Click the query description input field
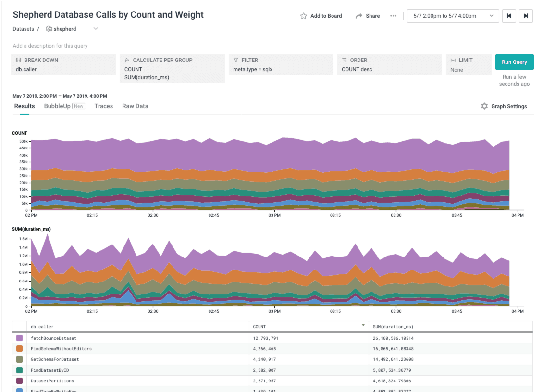Screen dimensions: 543x392 (50, 46)
